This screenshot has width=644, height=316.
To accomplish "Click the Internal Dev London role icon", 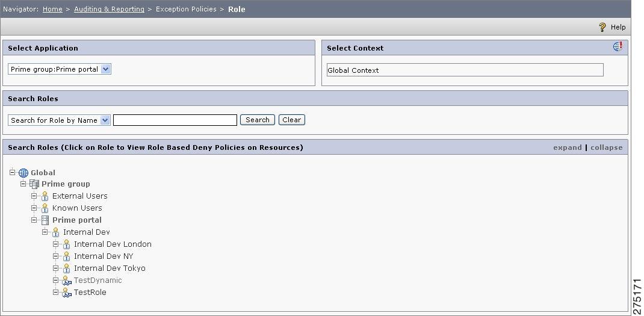I will pos(67,244).
